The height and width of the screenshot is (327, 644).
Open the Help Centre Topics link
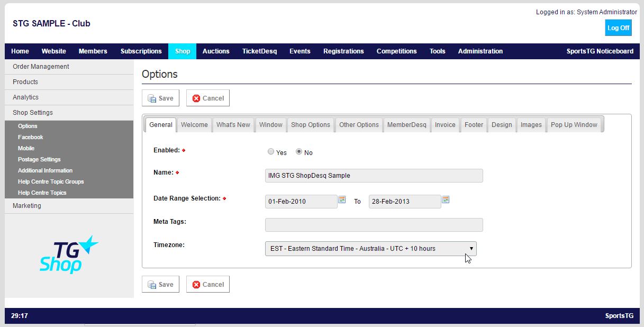coord(42,193)
